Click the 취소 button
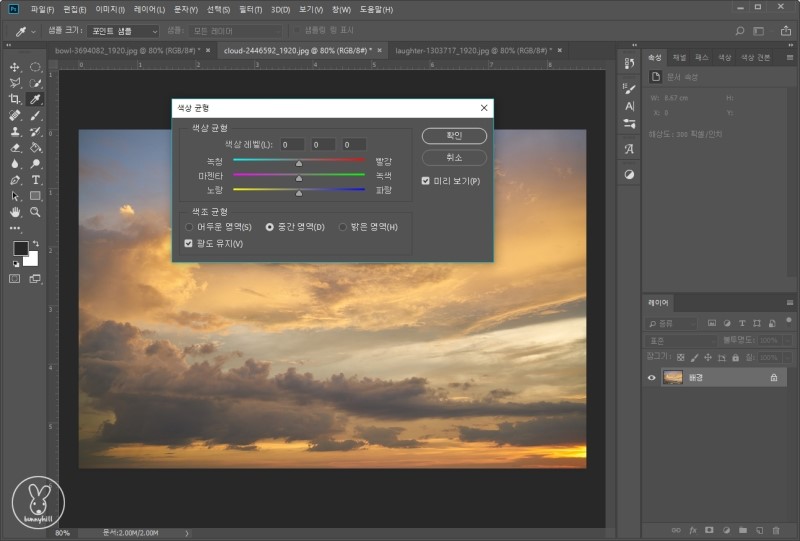This screenshot has width=800, height=541. (x=454, y=158)
